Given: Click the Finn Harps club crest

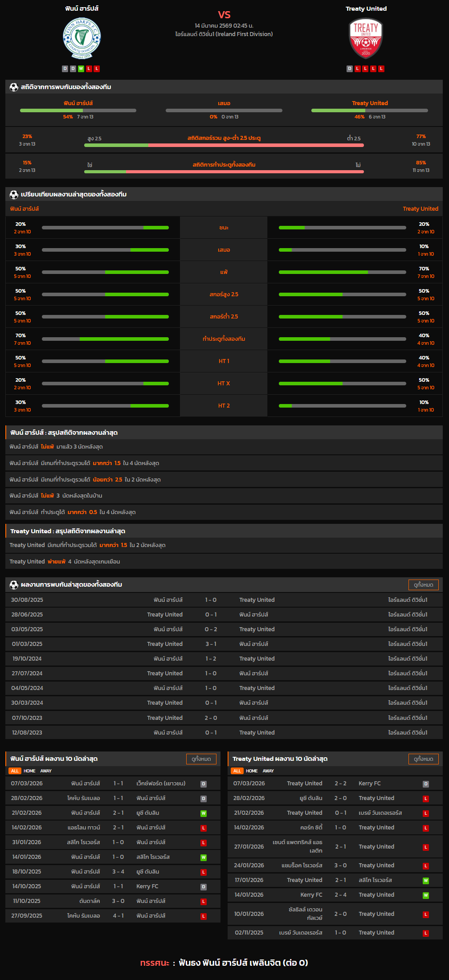Looking at the screenshot, I should click(82, 38).
